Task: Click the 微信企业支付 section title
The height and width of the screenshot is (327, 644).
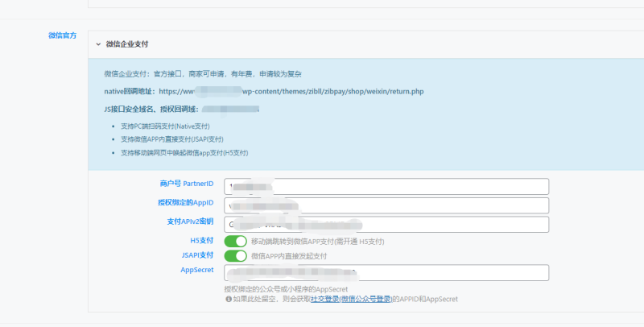Action: tap(127, 44)
